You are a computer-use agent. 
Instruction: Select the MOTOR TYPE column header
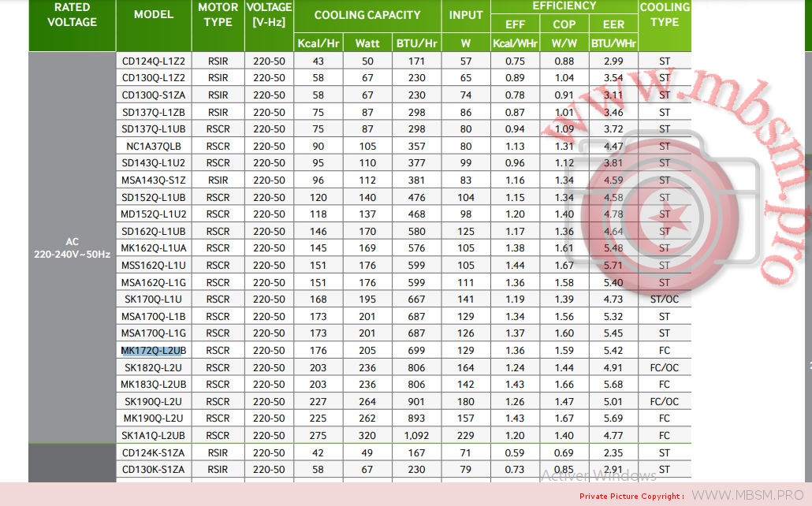coord(218,15)
